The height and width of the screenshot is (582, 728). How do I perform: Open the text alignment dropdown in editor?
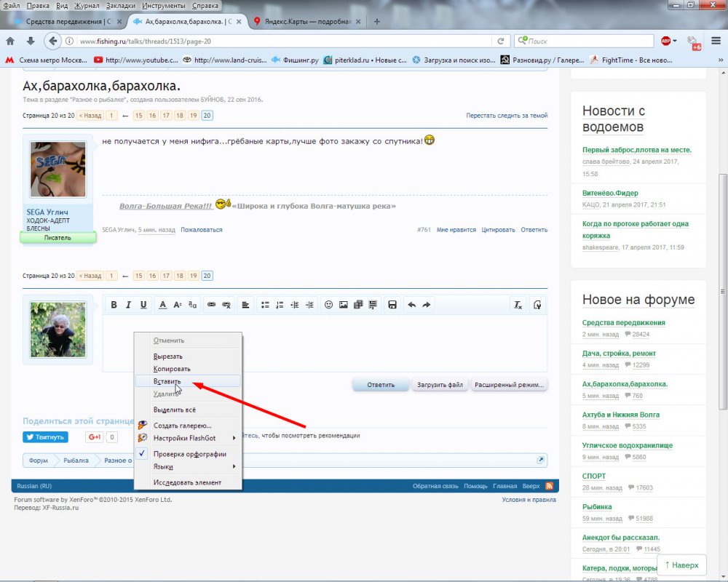pyautogui.click(x=245, y=305)
